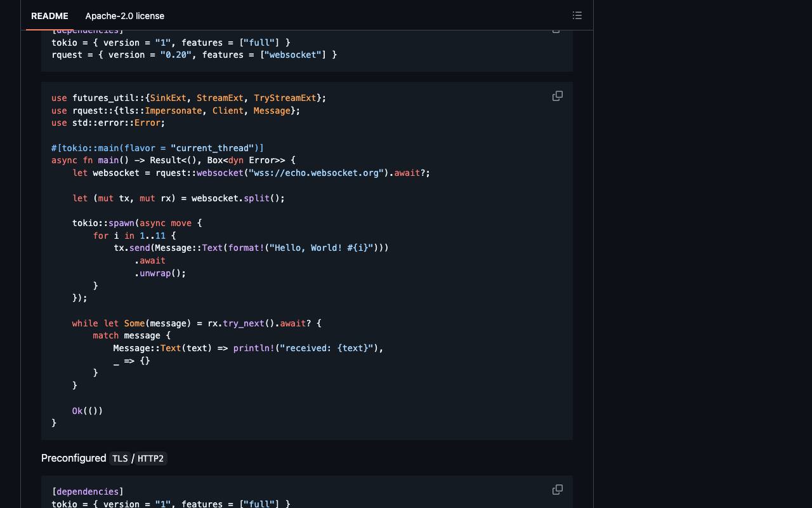This screenshot has height=508, width=812.
Task: Switch to Apache-2.0 license tab
Action: point(125,16)
